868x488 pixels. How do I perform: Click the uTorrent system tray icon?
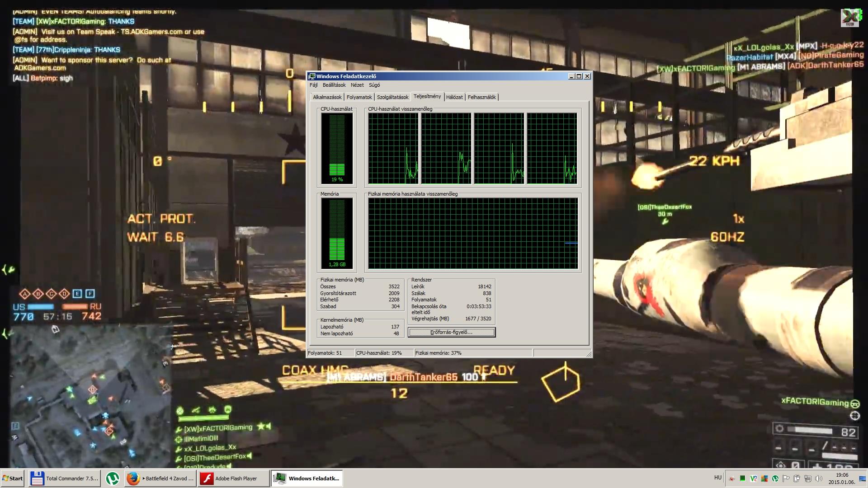775,479
